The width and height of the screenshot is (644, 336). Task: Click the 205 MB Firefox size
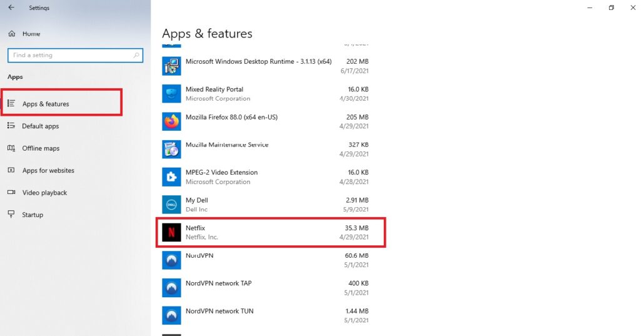357,117
